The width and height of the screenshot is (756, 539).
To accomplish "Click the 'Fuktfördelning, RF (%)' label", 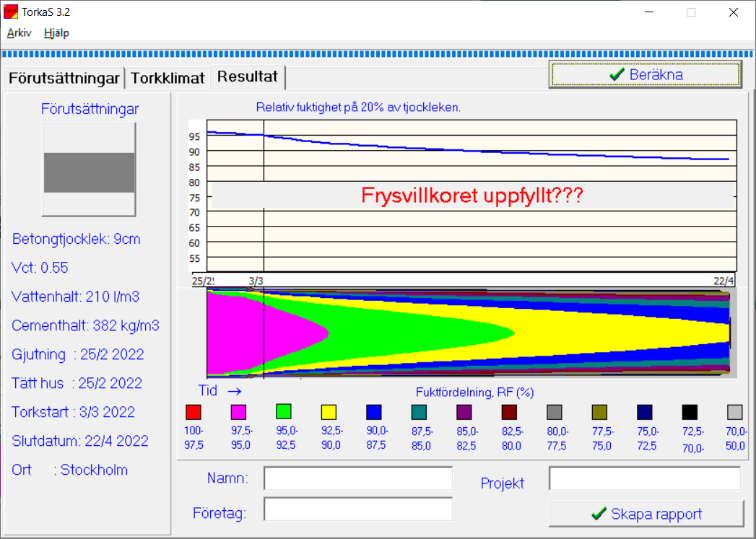I will point(475,393).
